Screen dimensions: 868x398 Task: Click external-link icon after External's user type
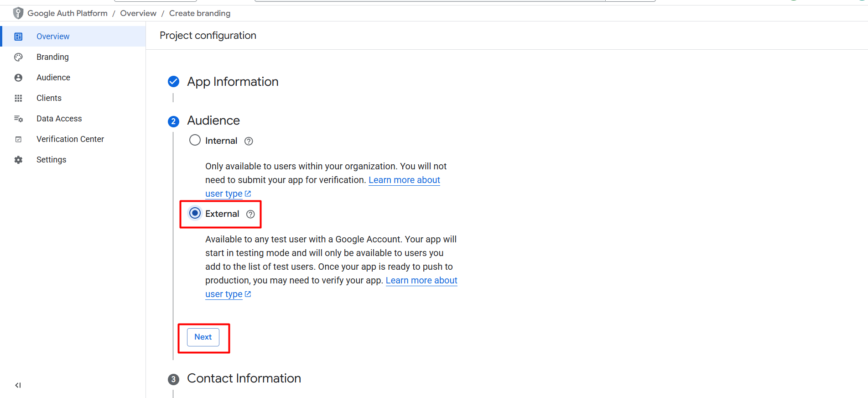point(248,294)
